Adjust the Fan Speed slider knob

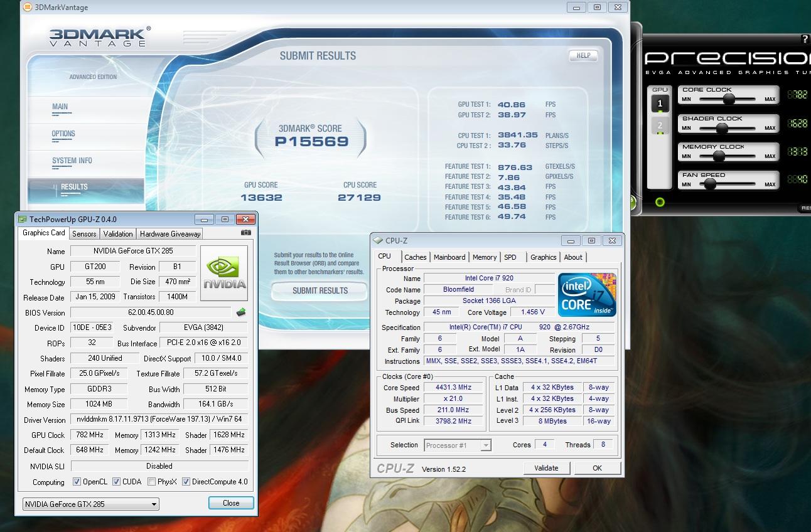710,184
